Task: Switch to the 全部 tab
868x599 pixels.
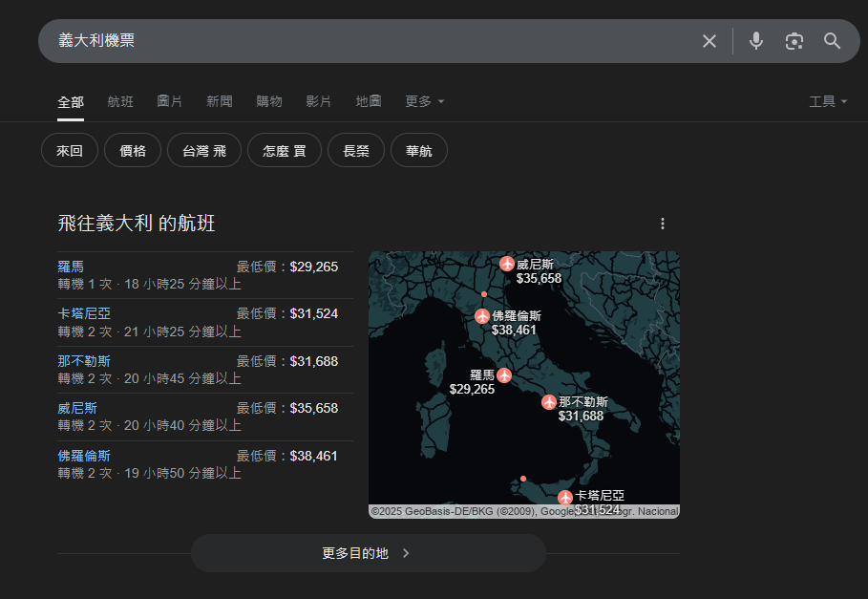Action: [71, 102]
